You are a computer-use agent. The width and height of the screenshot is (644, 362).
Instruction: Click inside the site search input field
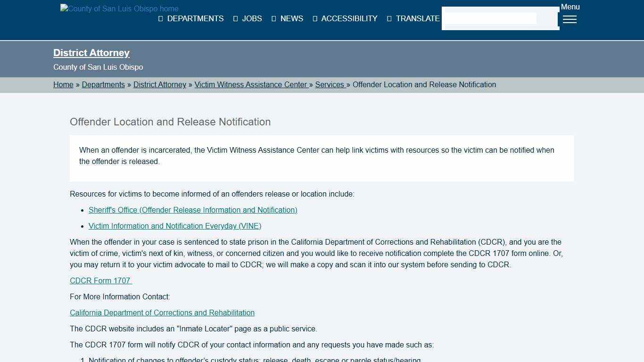[x=490, y=18]
